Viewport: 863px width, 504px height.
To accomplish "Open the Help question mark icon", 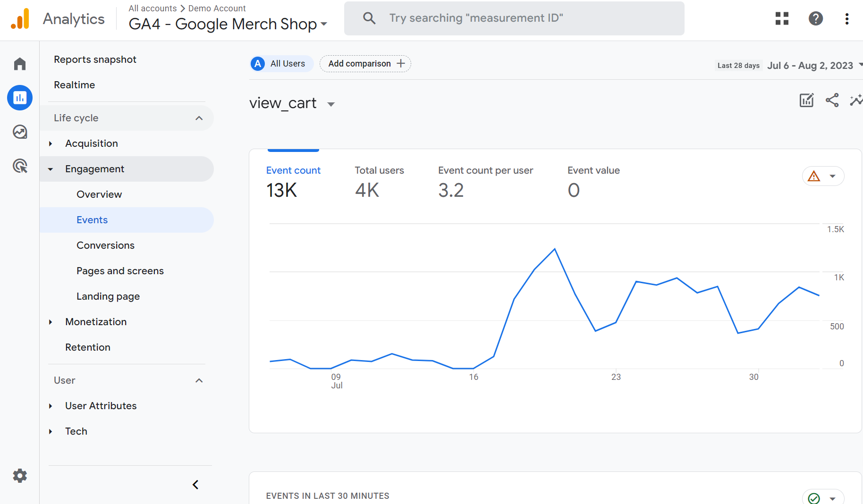I will 816,18.
